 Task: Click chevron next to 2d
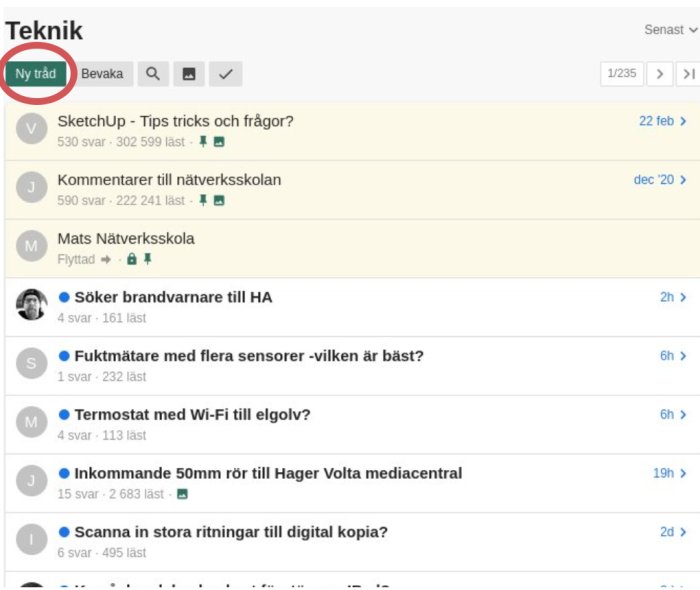click(683, 532)
